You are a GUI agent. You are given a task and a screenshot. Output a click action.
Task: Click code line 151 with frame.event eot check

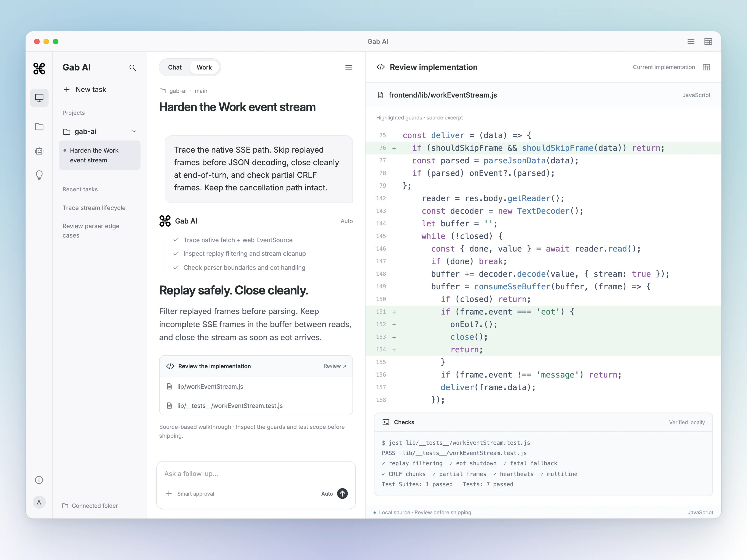[543, 312]
